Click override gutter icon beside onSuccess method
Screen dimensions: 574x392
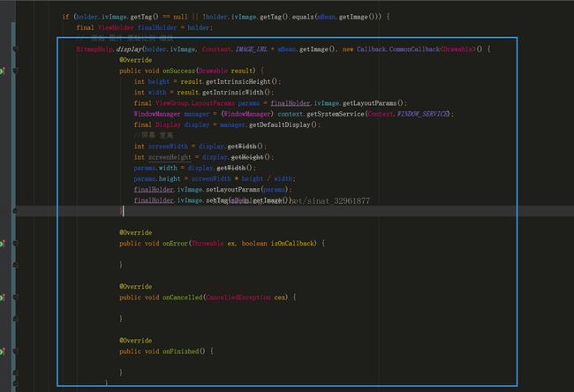2,71
